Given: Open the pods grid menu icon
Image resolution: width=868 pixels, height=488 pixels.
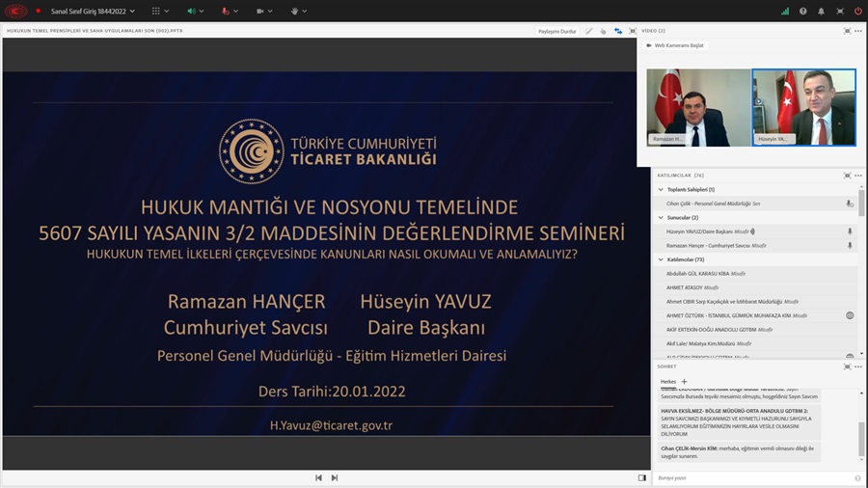Looking at the screenshot, I should pos(156,11).
